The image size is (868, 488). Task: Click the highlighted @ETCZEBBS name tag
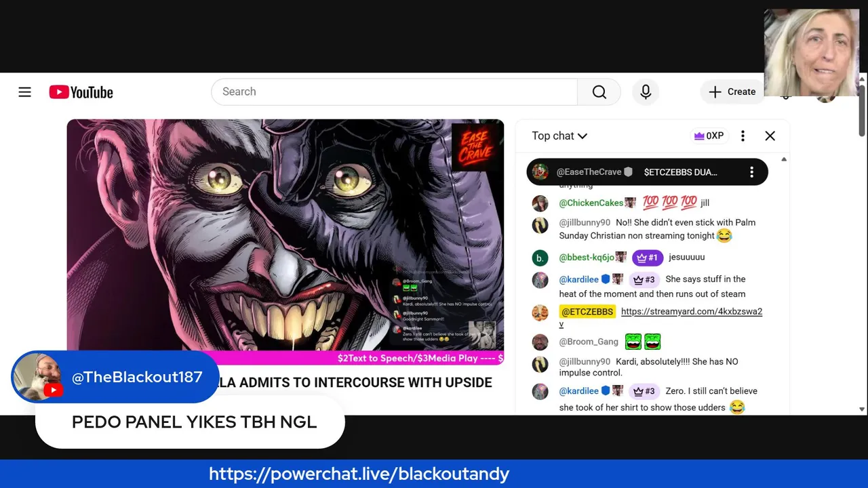(587, 312)
